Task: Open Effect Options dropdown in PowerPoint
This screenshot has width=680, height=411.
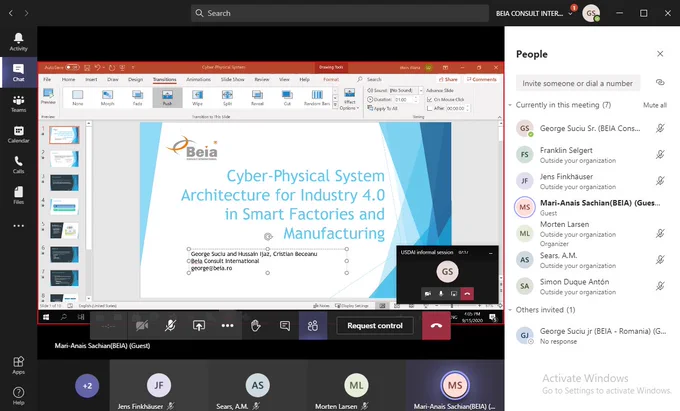Action: click(x=349, y=98)
